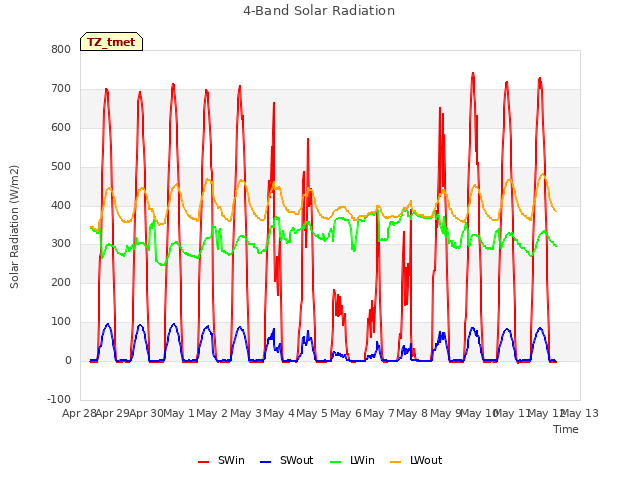Screen dimensions: 640x480
Task: Click the tallest SWin peak near May 10
Action: point(473,73)
